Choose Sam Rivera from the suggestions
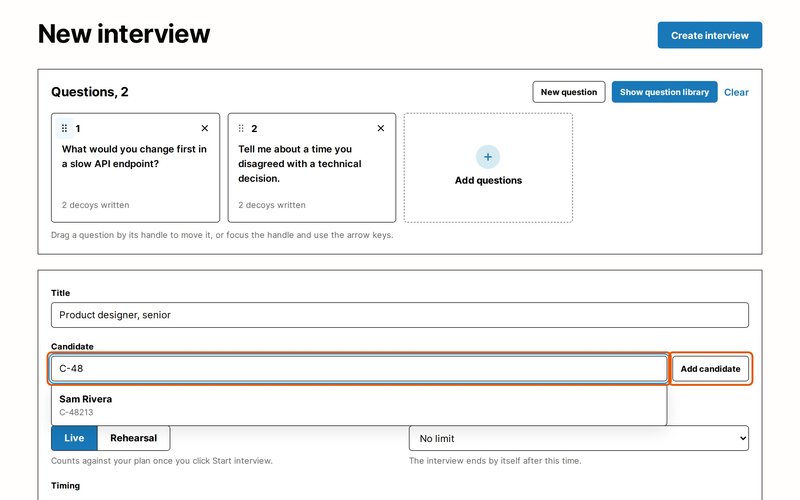800x500 pixels. 359,405
